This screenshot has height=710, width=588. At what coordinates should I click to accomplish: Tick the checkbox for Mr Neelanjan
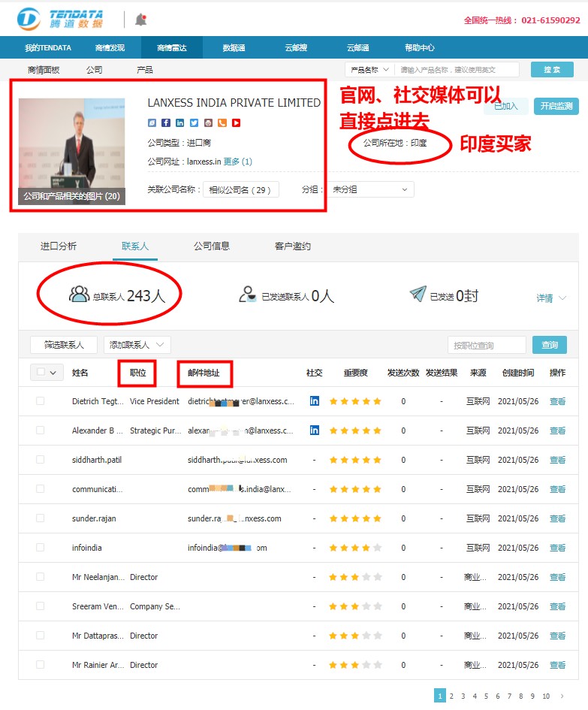point(41,576)
